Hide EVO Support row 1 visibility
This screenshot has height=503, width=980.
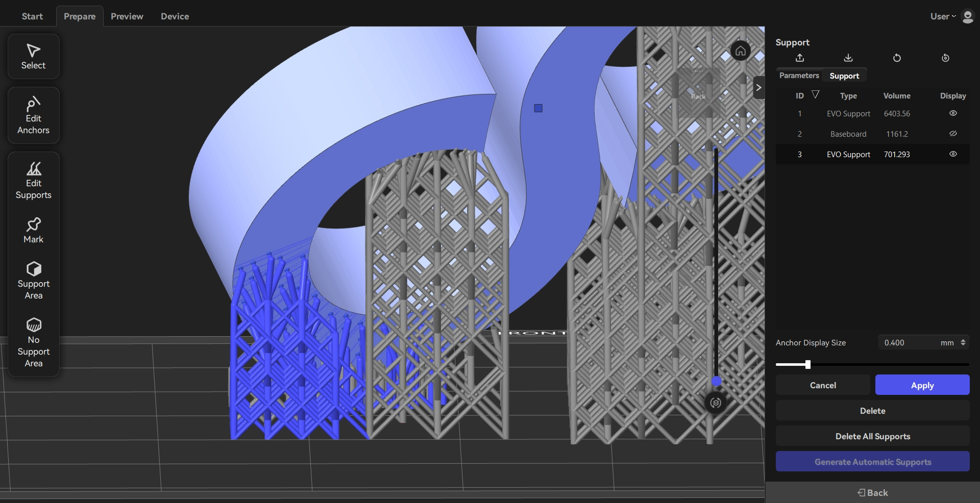coord(952,113)
